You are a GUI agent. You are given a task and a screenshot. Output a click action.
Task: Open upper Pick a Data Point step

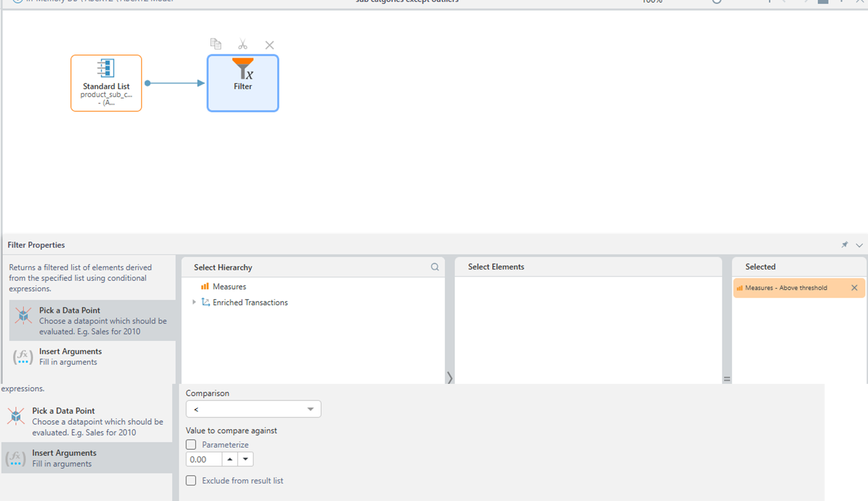click(x=92, y=321)
